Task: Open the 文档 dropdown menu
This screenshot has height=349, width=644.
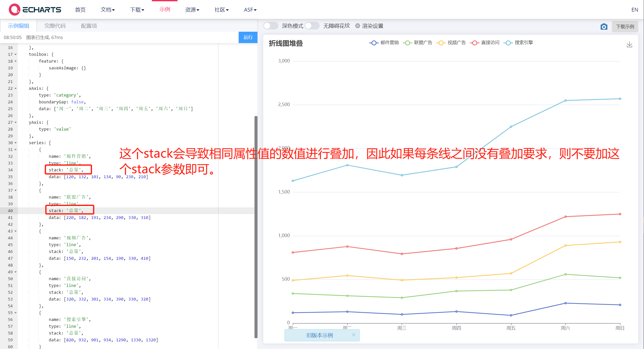Action: (108, 10)
